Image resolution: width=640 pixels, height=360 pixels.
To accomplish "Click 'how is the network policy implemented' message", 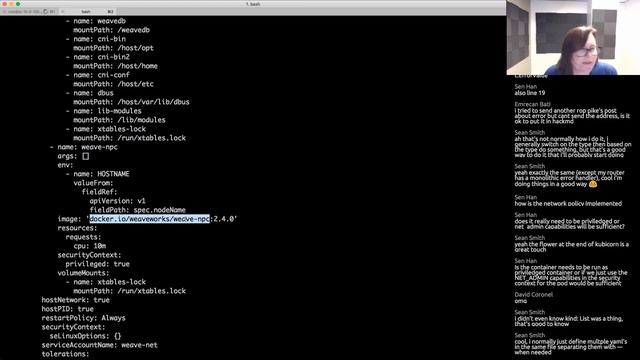I will pos(568,203).
